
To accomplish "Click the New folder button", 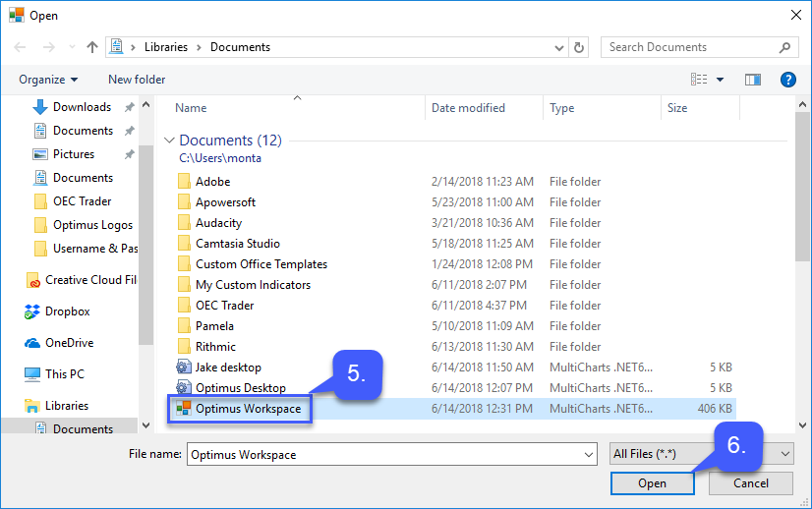I will 137,80.
